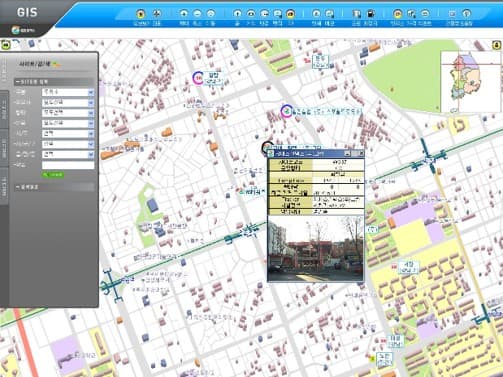The image size is (503, 377).
Task: Click the round toolbar icon right of zoom-out
Action: point(211,13)
